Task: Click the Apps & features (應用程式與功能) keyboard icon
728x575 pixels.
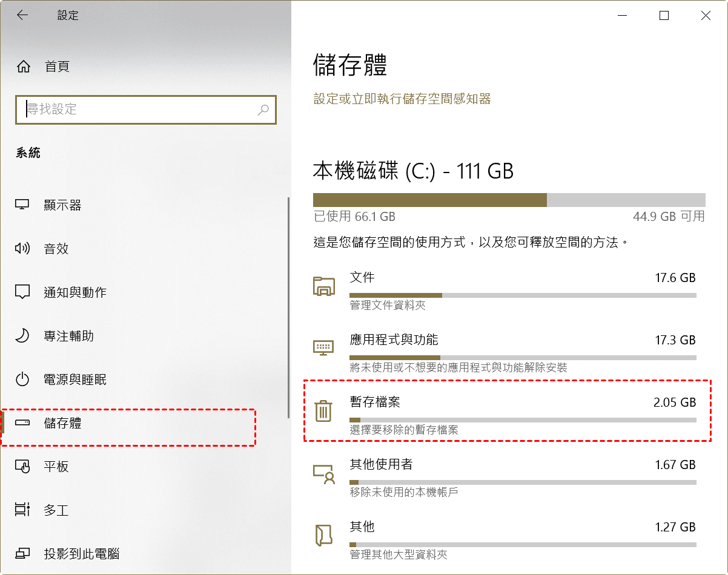Action: click(323, 348)
